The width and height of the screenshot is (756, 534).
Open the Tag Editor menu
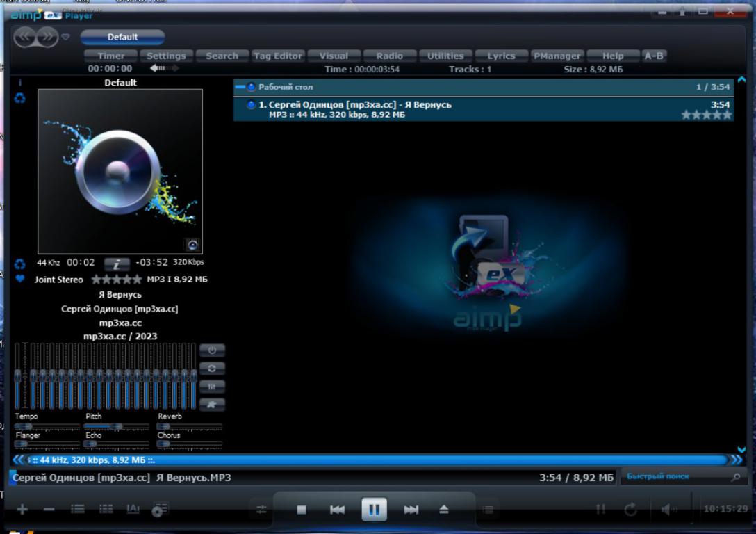pyautogui.click(x=278, y=56)
